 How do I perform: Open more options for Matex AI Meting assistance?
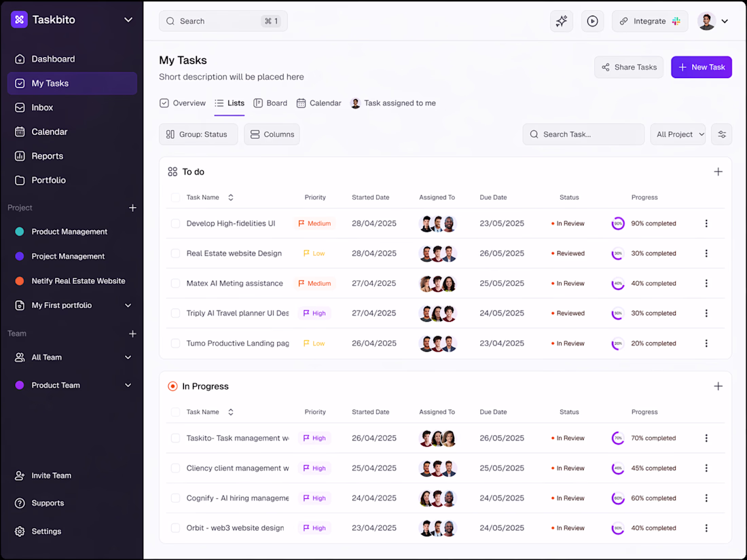pos(706,283)
